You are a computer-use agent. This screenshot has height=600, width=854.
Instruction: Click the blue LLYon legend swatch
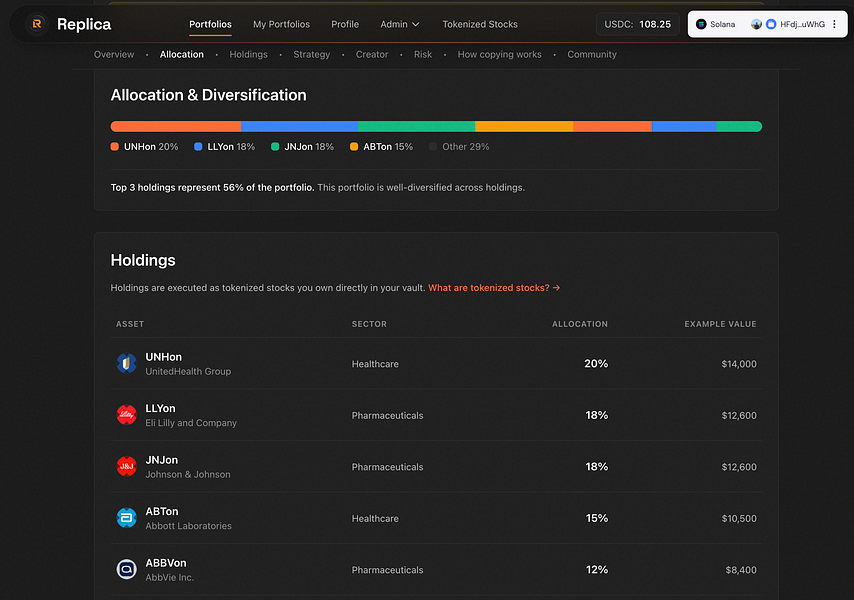point(198,146)
